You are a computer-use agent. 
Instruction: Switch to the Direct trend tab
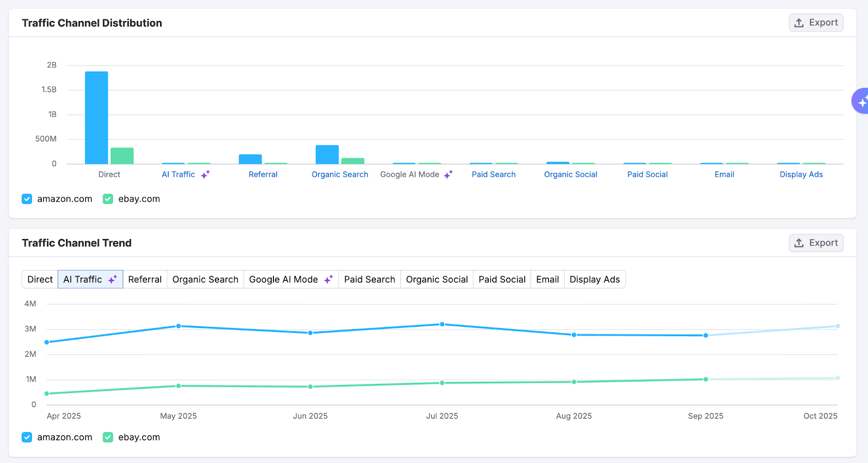40,280
